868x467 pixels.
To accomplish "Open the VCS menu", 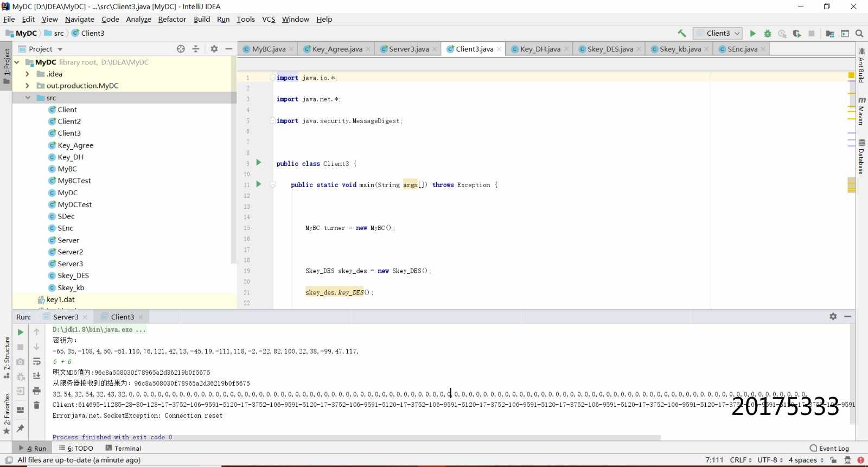I will pos(269,19).
